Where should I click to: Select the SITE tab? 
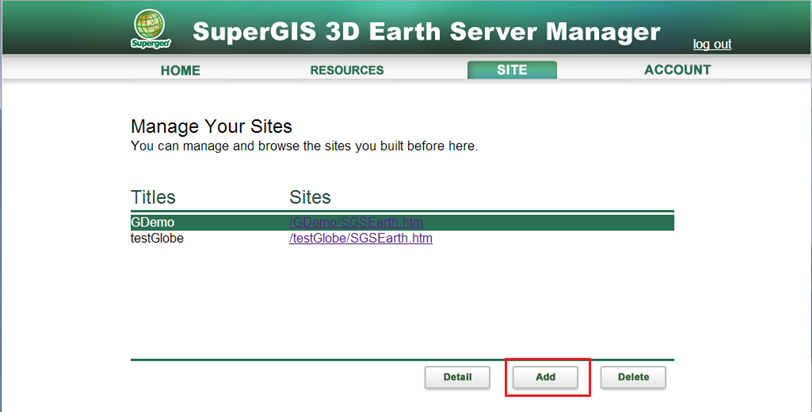(x=512, y=70)
